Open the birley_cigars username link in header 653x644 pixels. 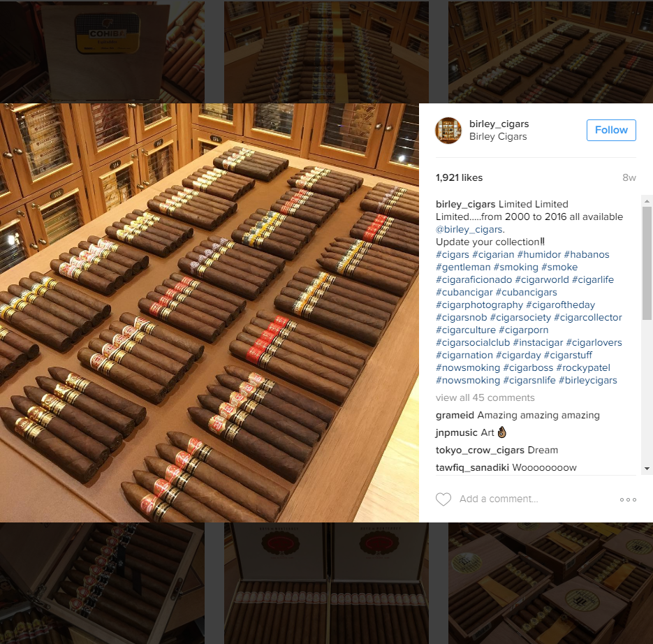tap(499, 124)
